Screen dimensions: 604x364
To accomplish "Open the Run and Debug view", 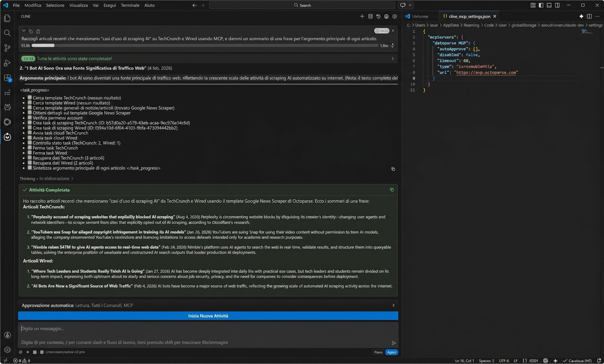I will click(x=7, y=63).
